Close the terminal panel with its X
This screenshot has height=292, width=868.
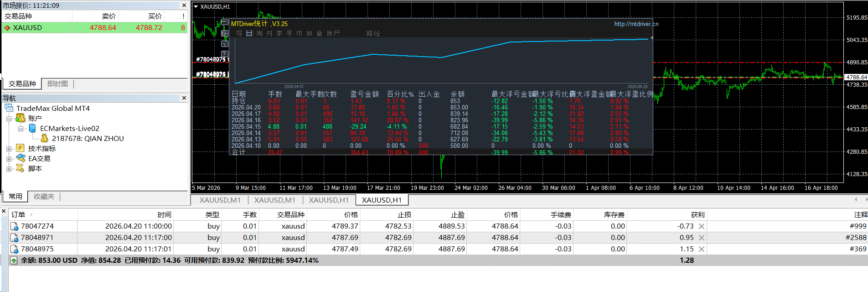[4, 211]
